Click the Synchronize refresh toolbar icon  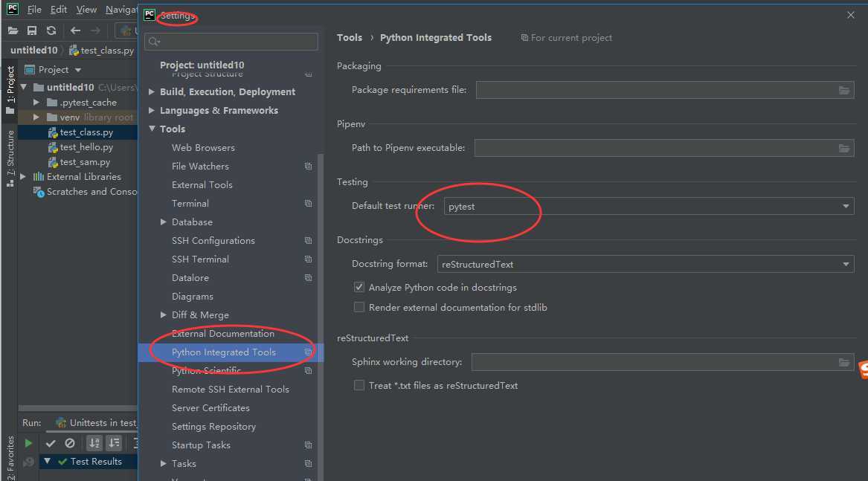tap(51, 30)
